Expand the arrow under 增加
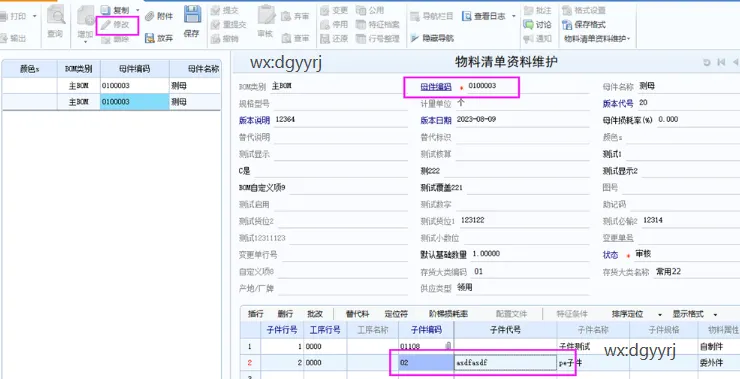The height and width of the screenshot is (379, 740). click(x=85, y=42)
